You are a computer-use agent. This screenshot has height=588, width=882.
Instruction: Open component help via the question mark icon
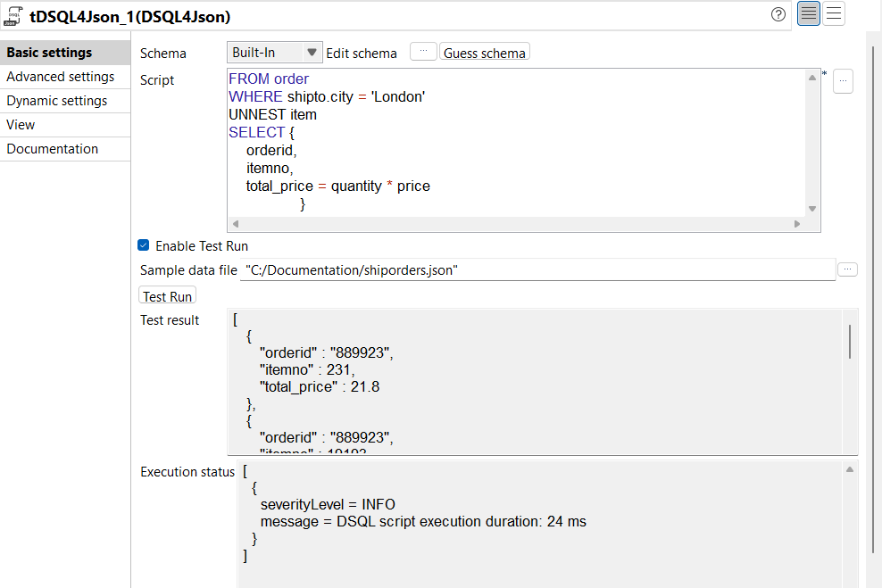(x=778, y=14)
